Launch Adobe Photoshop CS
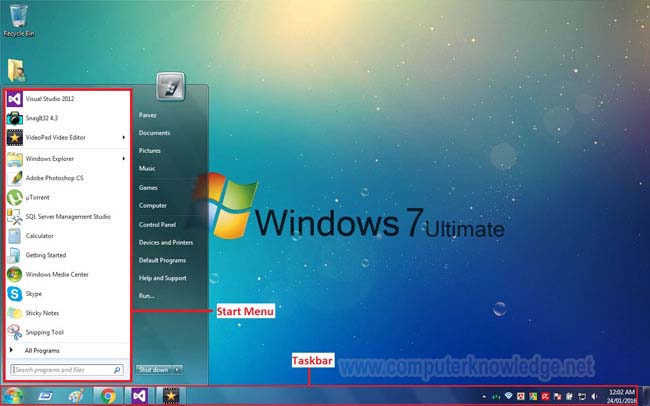 coord(68,178)
